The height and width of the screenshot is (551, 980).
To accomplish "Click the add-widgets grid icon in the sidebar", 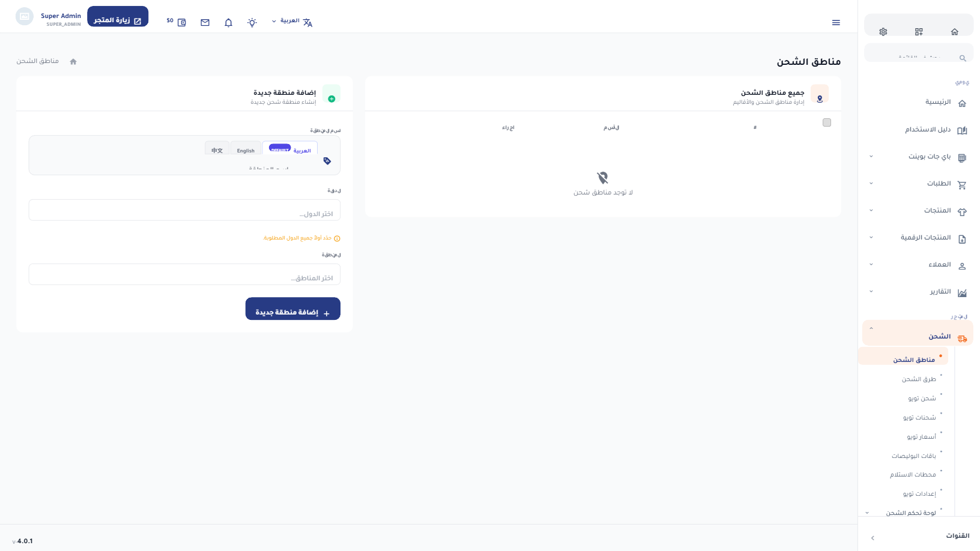I will coord(919,32).
